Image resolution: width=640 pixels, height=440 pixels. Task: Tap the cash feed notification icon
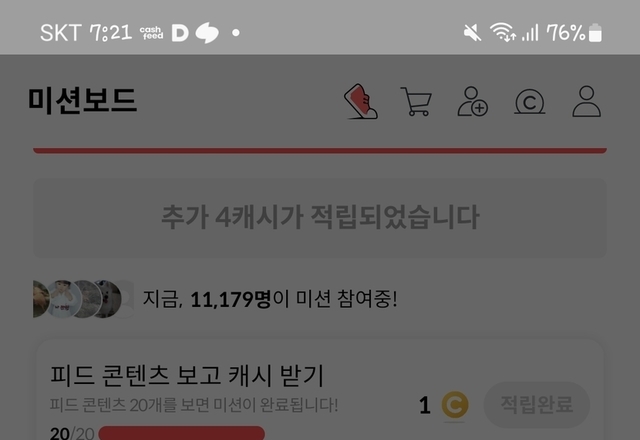tap(151, 33)
